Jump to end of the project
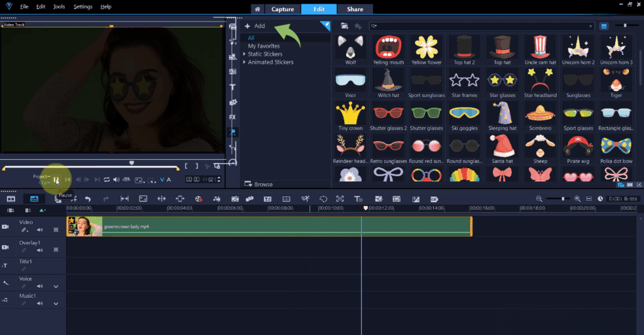The width and height of the screenshot is (644, 335). coord(97,179)
